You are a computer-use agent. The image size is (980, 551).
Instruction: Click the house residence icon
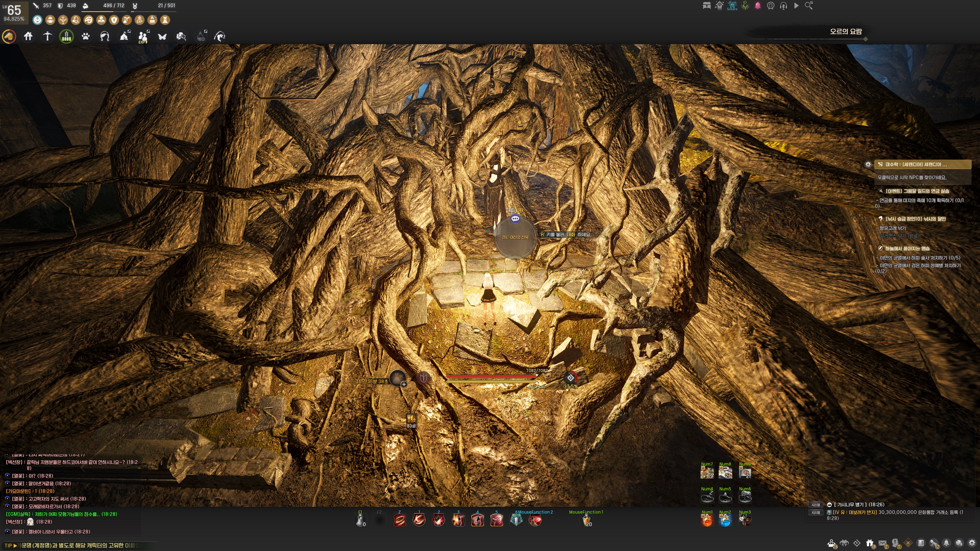tap(28, 36)
